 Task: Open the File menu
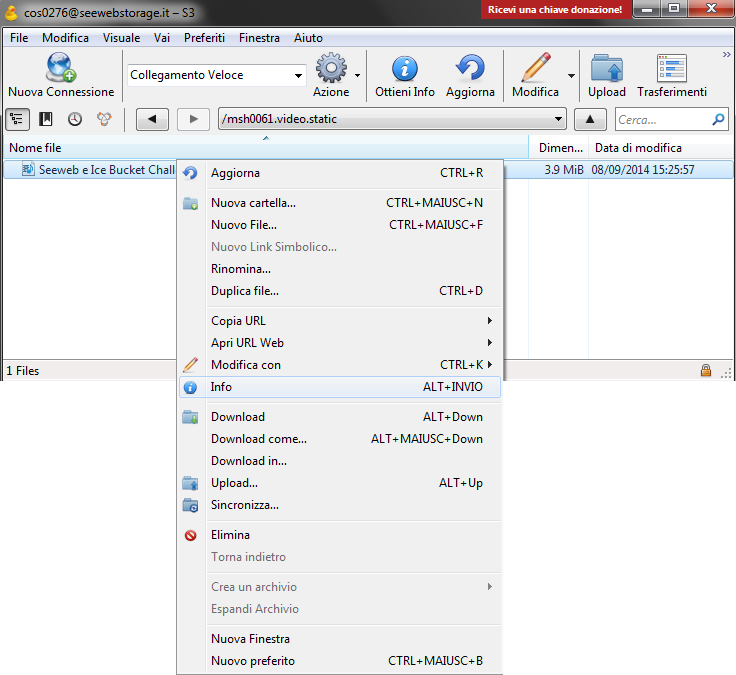[x=19, y=38]
